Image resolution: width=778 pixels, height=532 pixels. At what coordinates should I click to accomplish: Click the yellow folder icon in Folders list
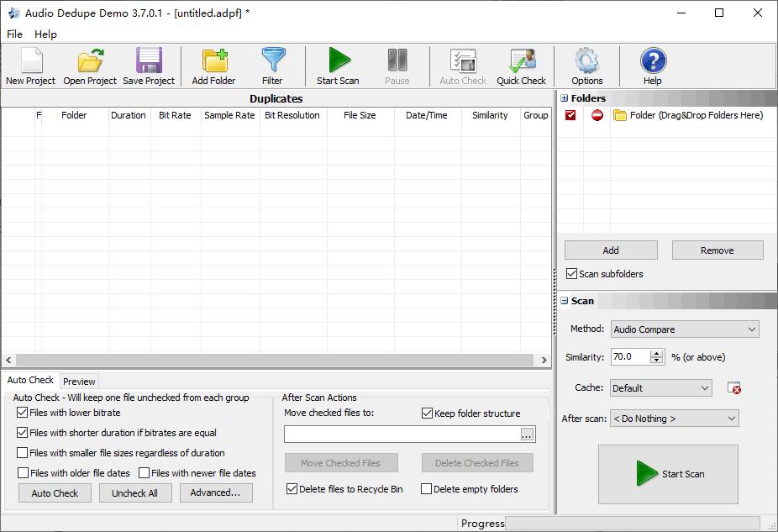[x=620, y=115]
